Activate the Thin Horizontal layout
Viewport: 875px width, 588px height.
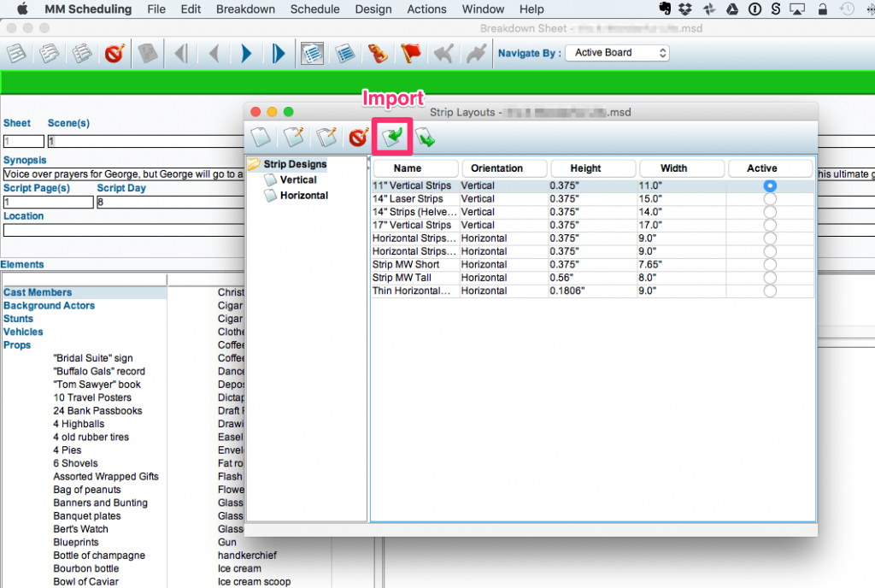[770, 291]
